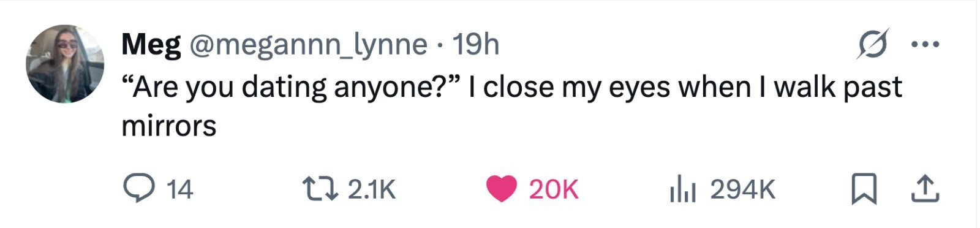Click the Grok slashed-circle icon
The image size is (980, 228).
872,45
